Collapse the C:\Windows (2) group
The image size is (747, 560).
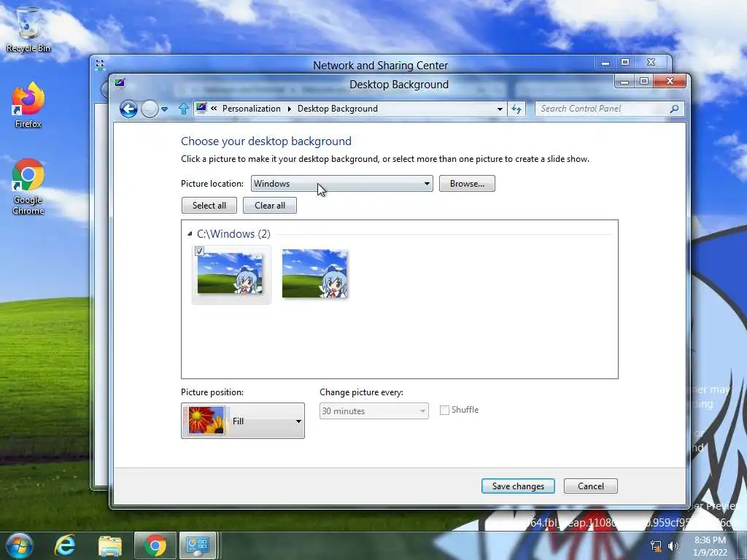tap(190, 234)
